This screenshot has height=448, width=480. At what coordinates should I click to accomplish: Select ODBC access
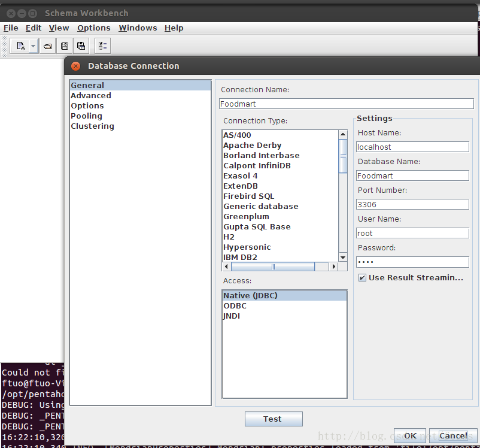(284, 306)
